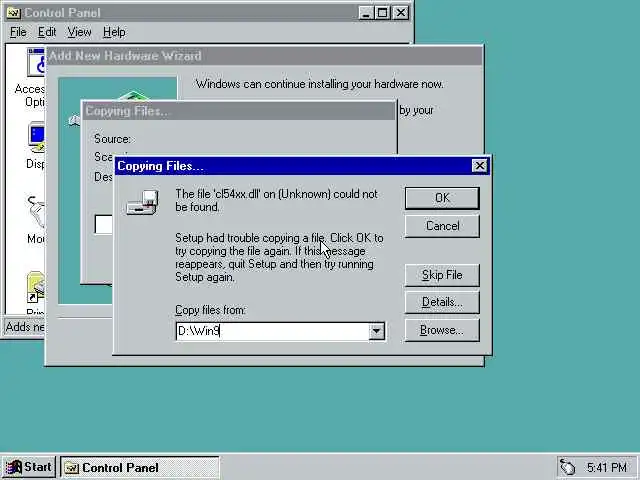640x480 pixels.
Task: Click 'Windows can continue installing your hardware now.' text
Action: pyautogui.click(x=320, y=84)
